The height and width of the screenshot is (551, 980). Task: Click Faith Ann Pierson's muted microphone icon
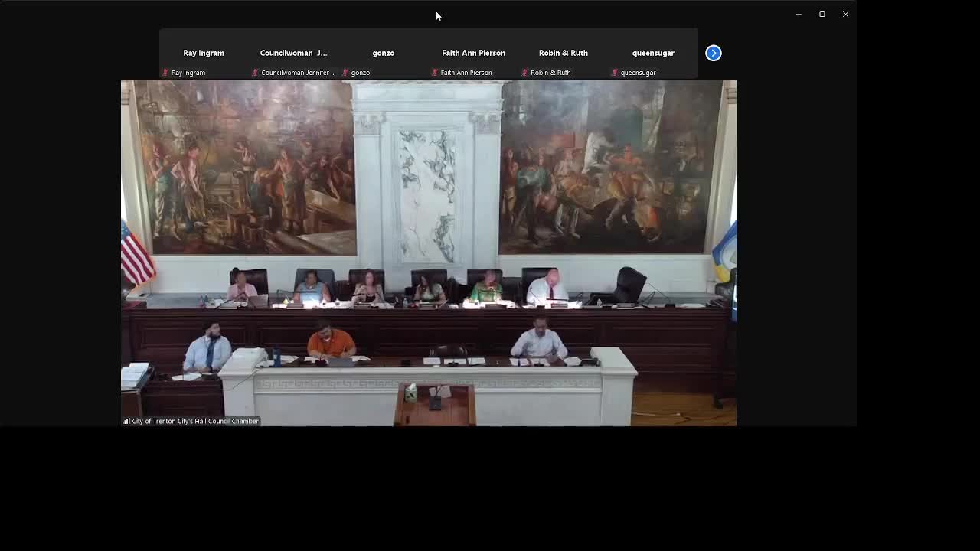pos(435,73)
